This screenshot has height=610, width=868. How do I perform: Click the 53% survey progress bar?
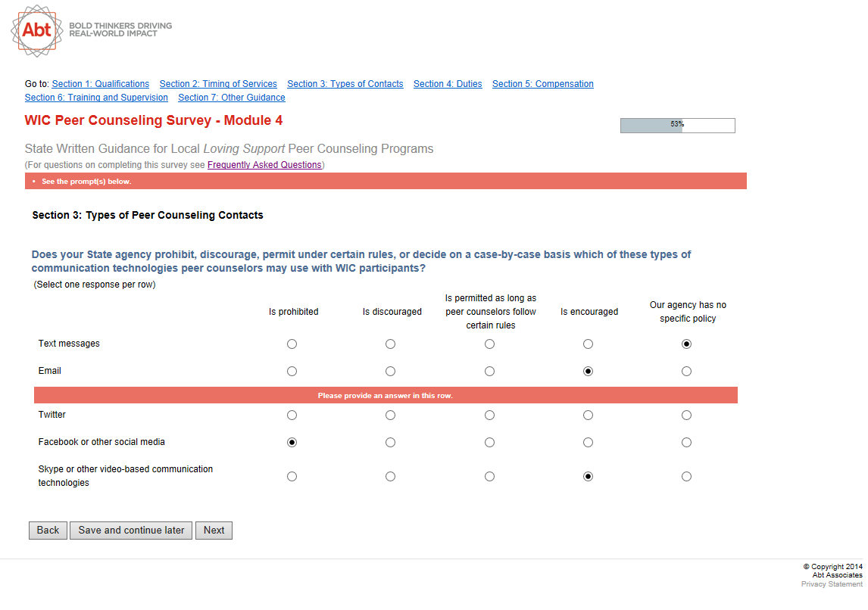click(x=677, y=126)
